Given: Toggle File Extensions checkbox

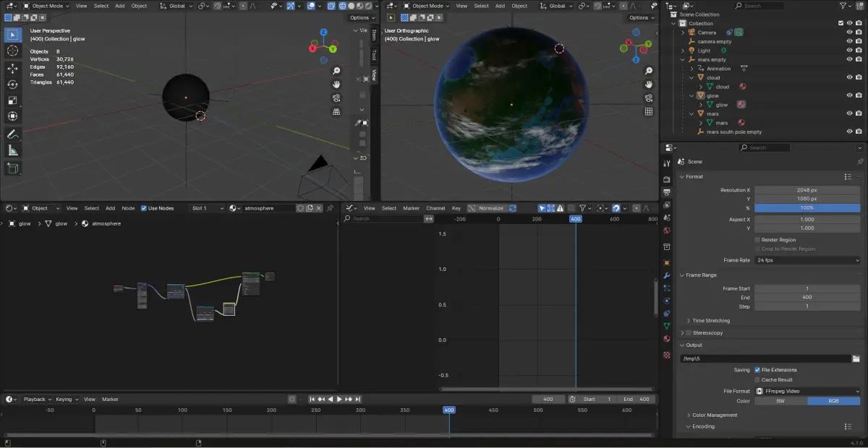Looking at the screenshot, I should [x=757, y=370].
